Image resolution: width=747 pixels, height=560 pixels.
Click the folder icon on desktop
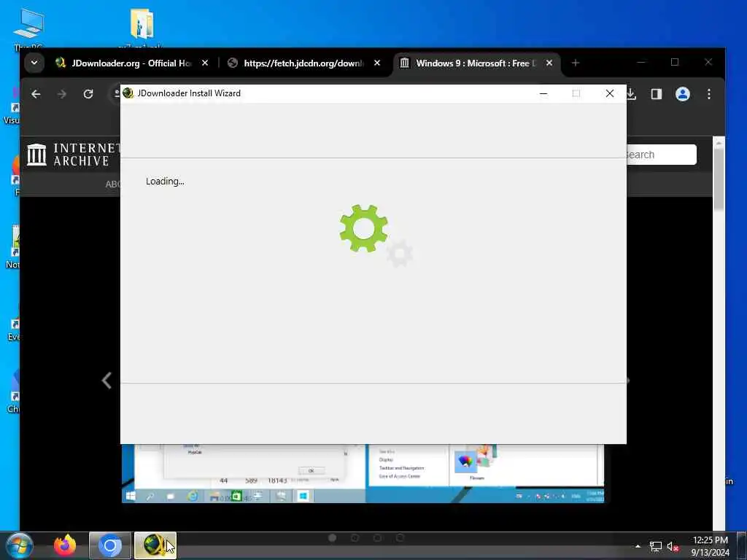pos(142,28)
